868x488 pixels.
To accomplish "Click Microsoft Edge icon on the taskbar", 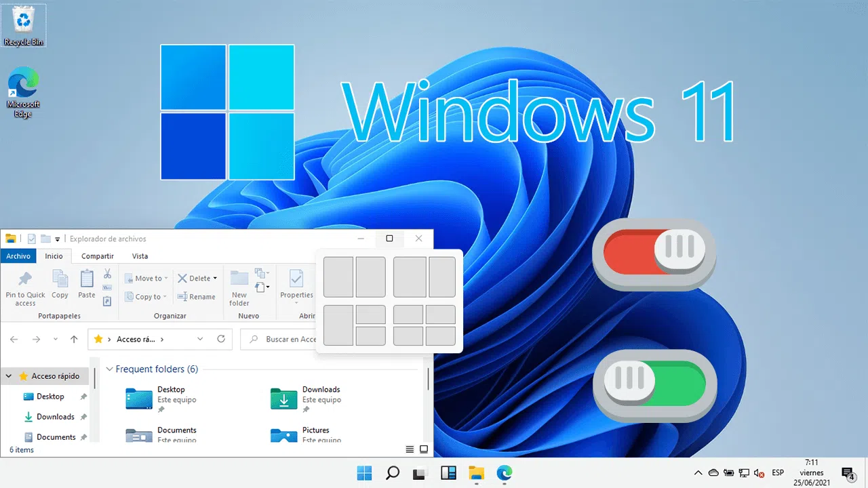I will [x=504, y=473].
